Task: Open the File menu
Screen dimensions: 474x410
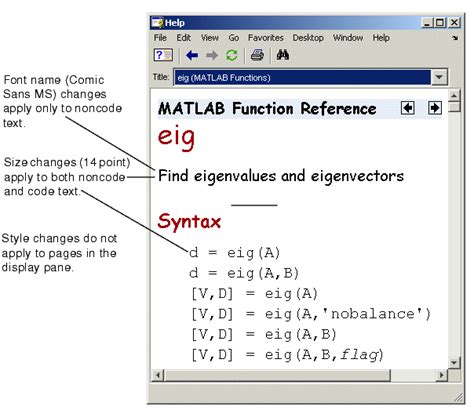Action: click(x=160, y=38)
